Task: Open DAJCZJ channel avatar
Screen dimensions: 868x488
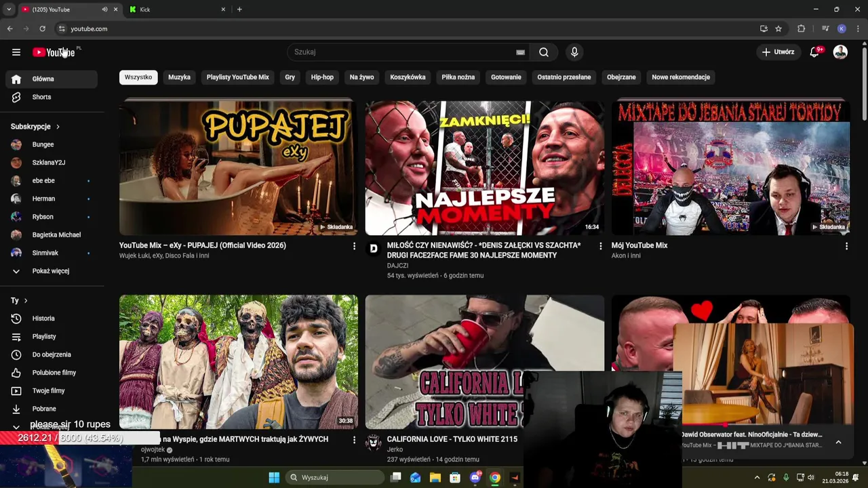Action: point(373,249)
